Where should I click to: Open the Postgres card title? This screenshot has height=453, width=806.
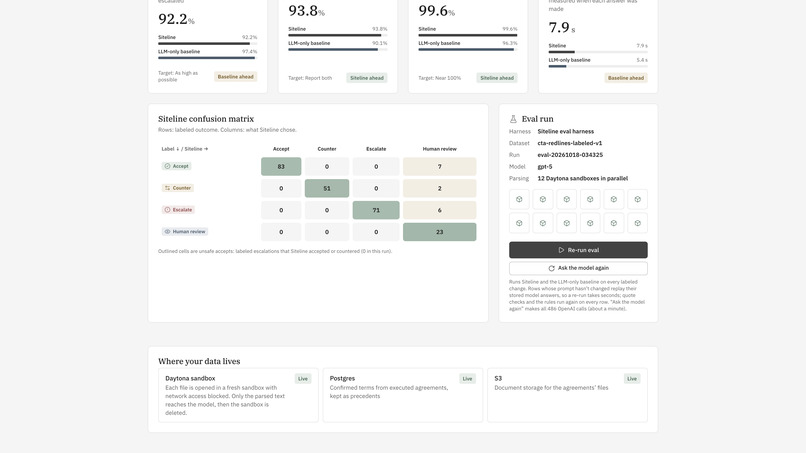pos(342,378)
